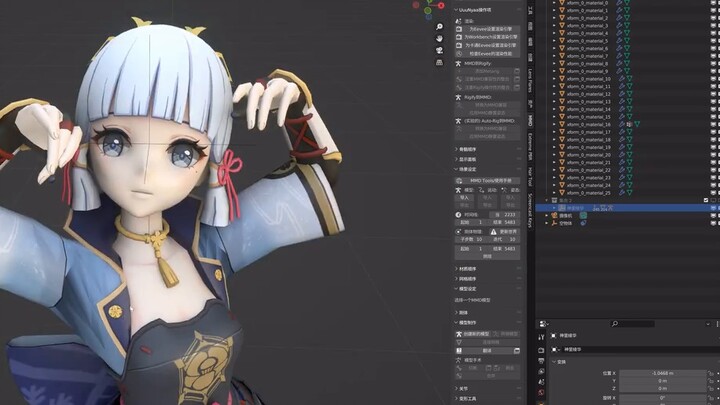Open the Scene properties tab icon
The height and width of the screenshot is (405, 720).
pyautogui.click(x=541, y=382)
